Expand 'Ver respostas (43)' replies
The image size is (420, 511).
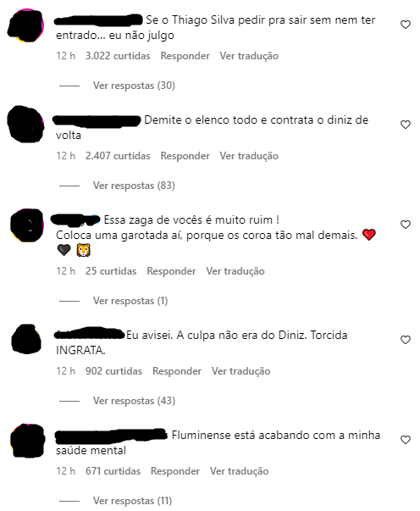pyautogui.click(x=134, y=401)
